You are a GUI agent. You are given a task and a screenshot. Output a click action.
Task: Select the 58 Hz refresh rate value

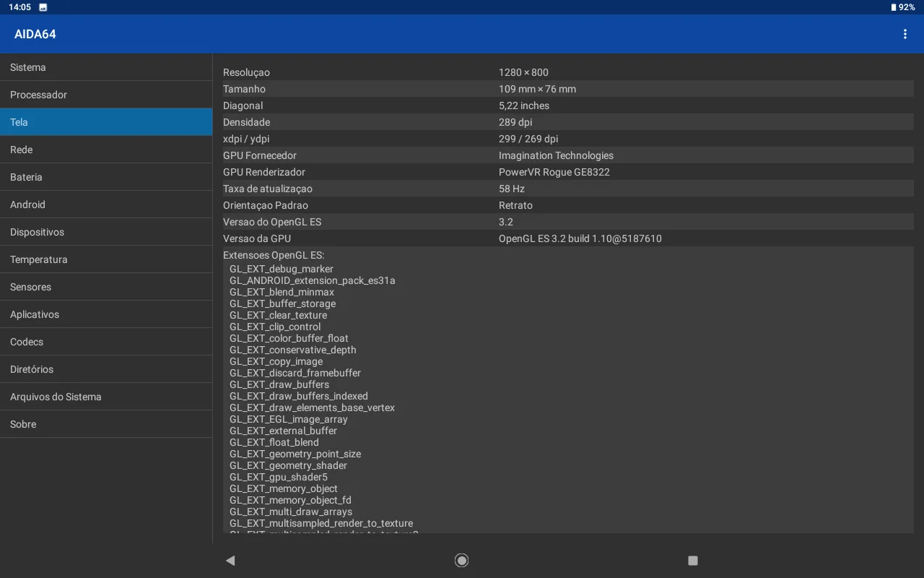512,189
